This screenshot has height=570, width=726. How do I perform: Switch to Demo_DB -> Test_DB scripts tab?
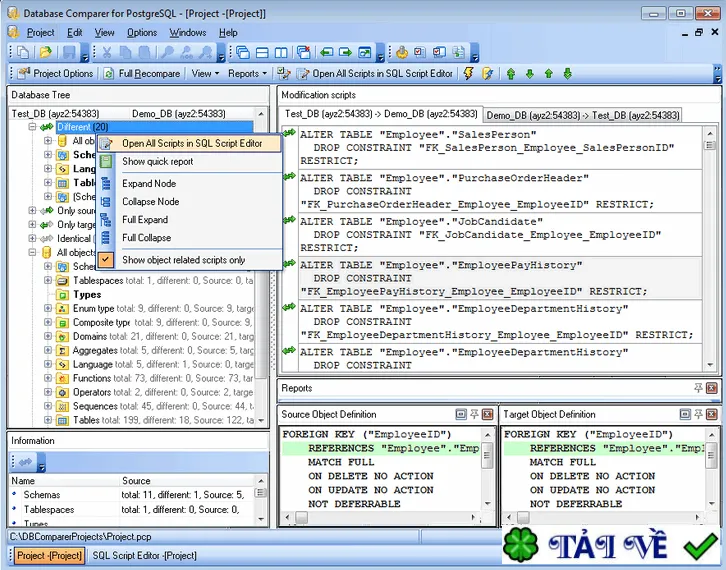582,115
